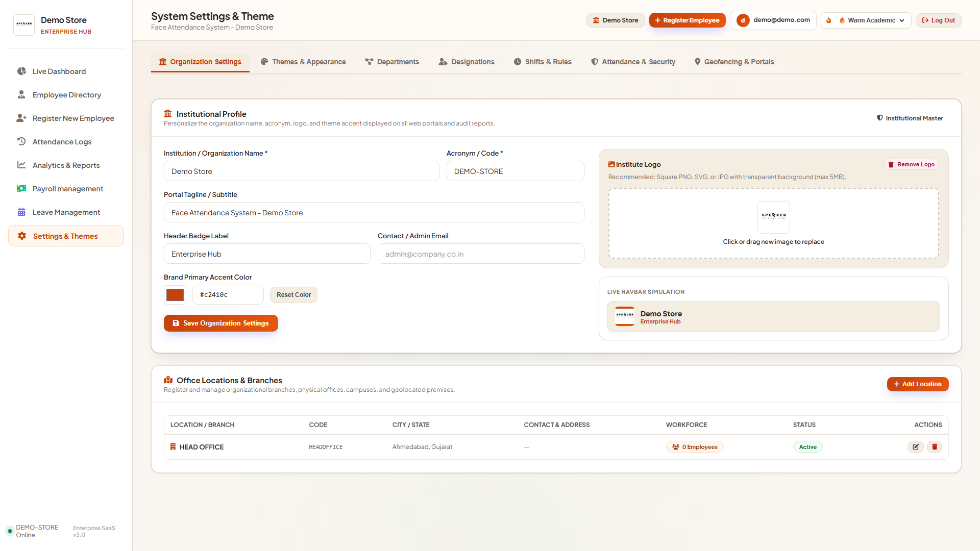This screenshot has height=551, width=980.
Task: Click Register Employee in header
Action: point(687,20)
